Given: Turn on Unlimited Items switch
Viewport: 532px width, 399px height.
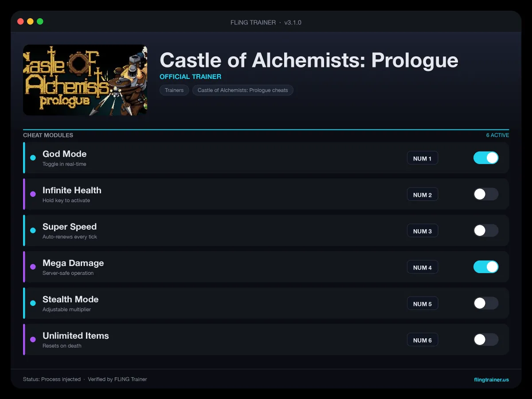Looking at the screenshot, I should 486,340.
